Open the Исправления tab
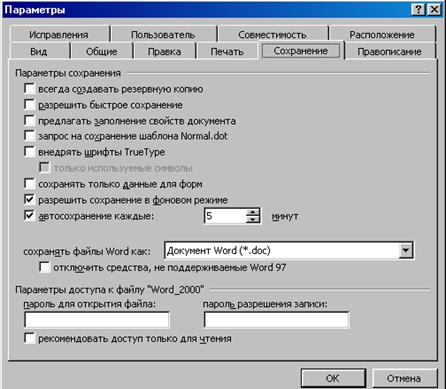Screen dimensions: 446x389 59,35
